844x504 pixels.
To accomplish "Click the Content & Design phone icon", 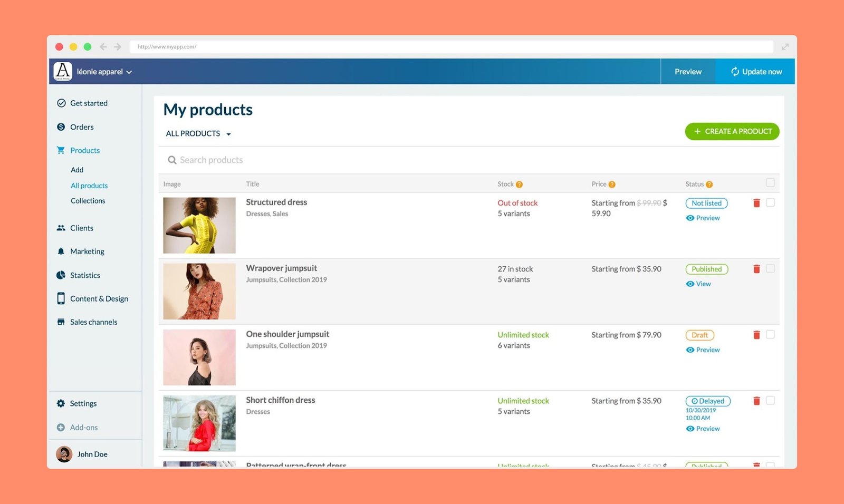I will pos(61,298).
